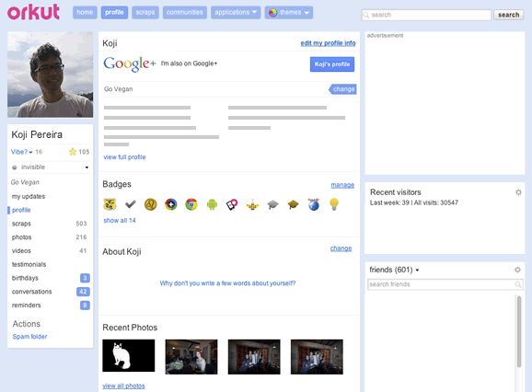Click the yellow star fans icon
532x392 pixels.
73,152
